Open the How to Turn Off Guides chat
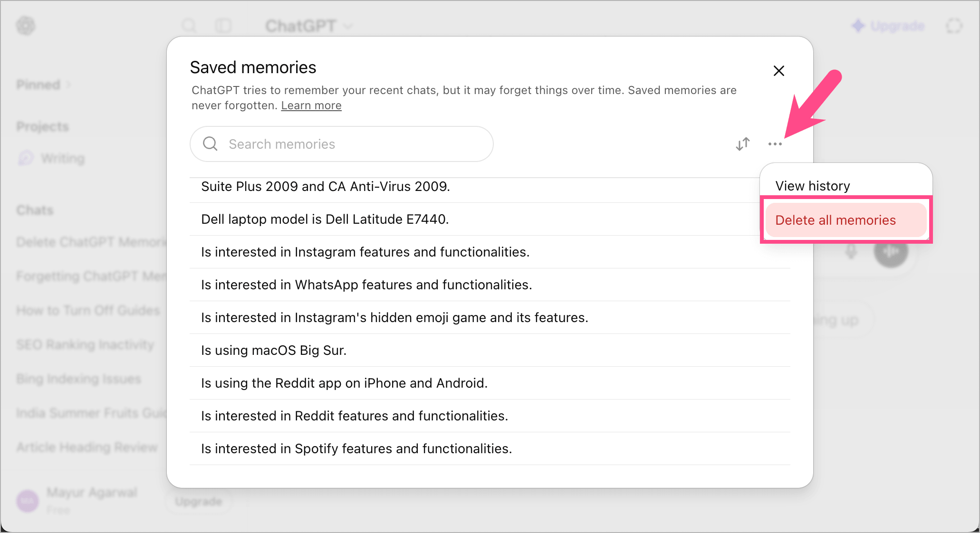 point(88,310)
